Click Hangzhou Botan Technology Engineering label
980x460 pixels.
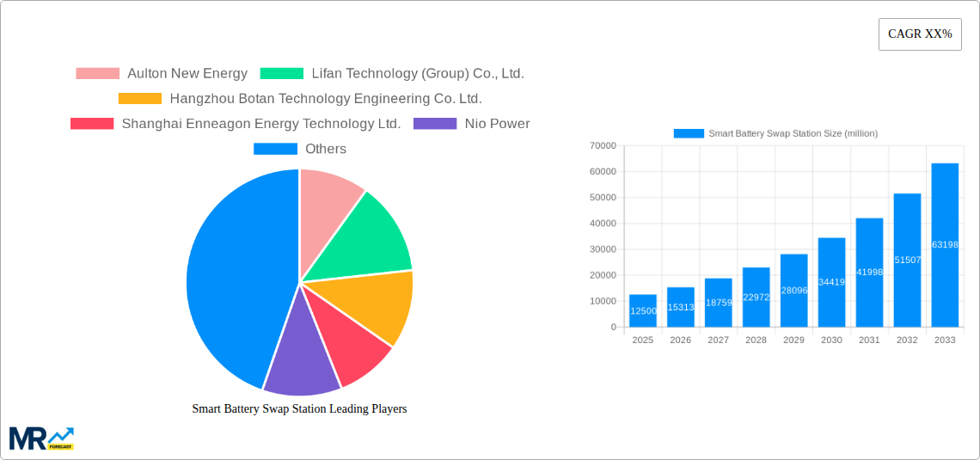pyautogui.click(x=326, y=99)
